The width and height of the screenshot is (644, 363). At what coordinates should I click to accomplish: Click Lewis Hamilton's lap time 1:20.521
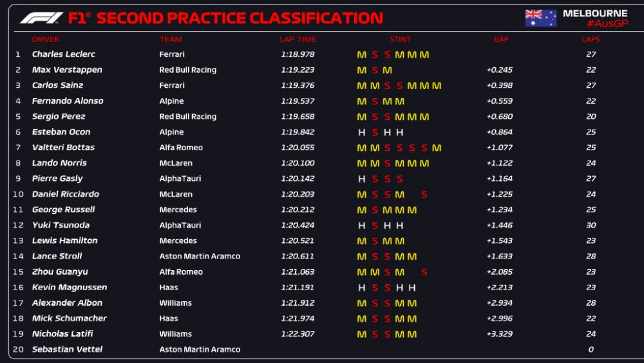click(297, 240)
